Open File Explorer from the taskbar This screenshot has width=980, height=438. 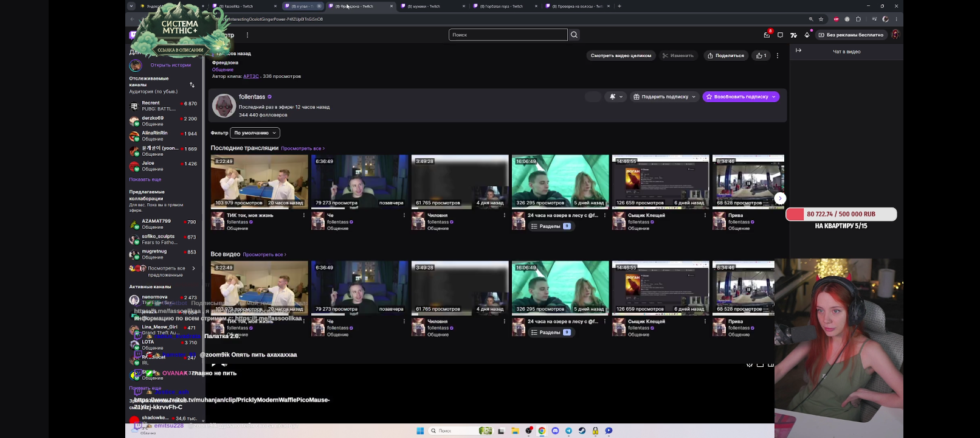click(x=515, y=431)
